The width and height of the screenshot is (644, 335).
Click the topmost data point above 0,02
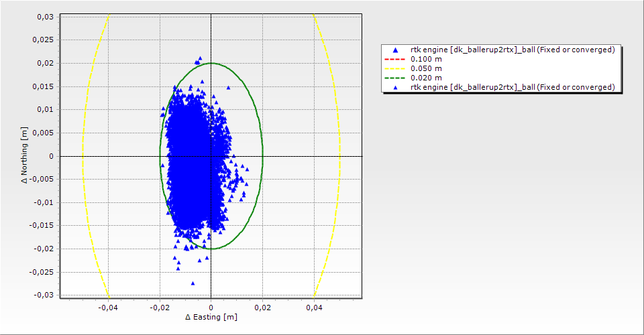click(x=200, y=59)
